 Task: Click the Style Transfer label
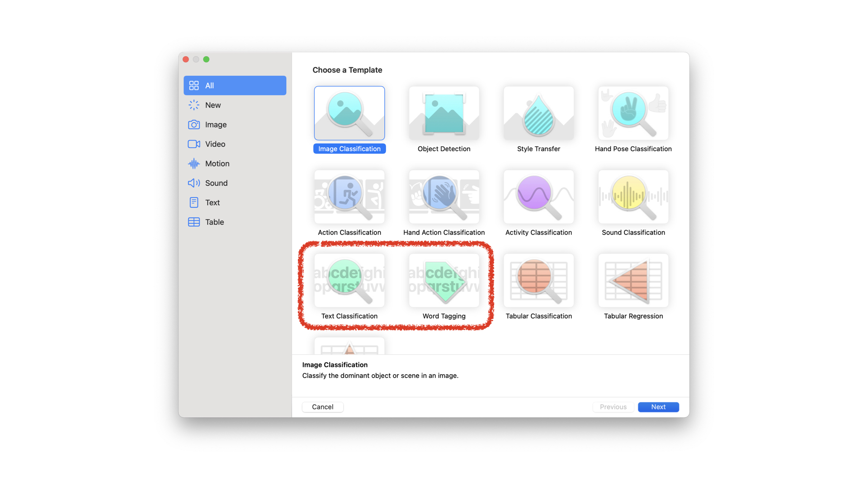[538, 149]
